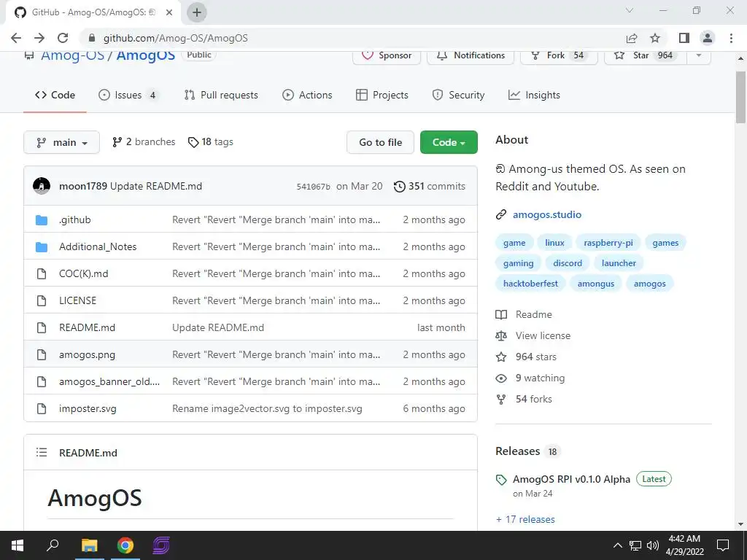Open the Windows Start menu
Viewport: 747px width, 560px height.
click(x=18, y=545)
